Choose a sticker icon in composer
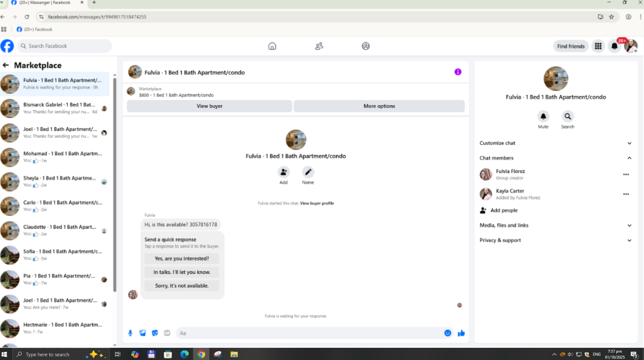 point(155,333)
